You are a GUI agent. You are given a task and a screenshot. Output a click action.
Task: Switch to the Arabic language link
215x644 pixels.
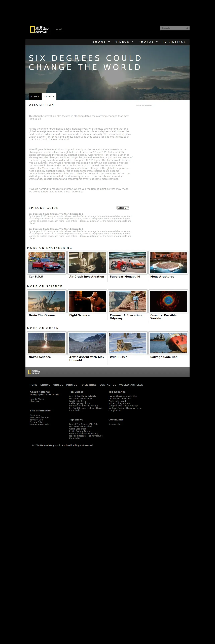click(x=59, y=29)
